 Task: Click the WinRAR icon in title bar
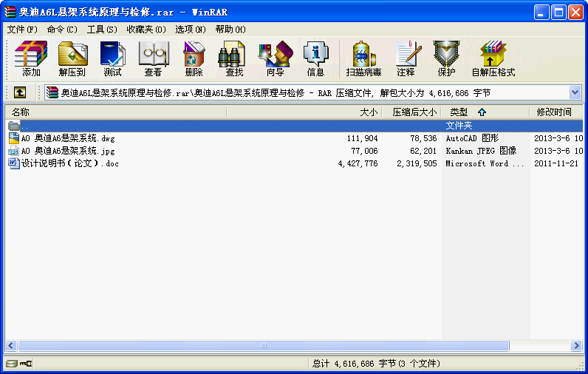coord(10,12)
